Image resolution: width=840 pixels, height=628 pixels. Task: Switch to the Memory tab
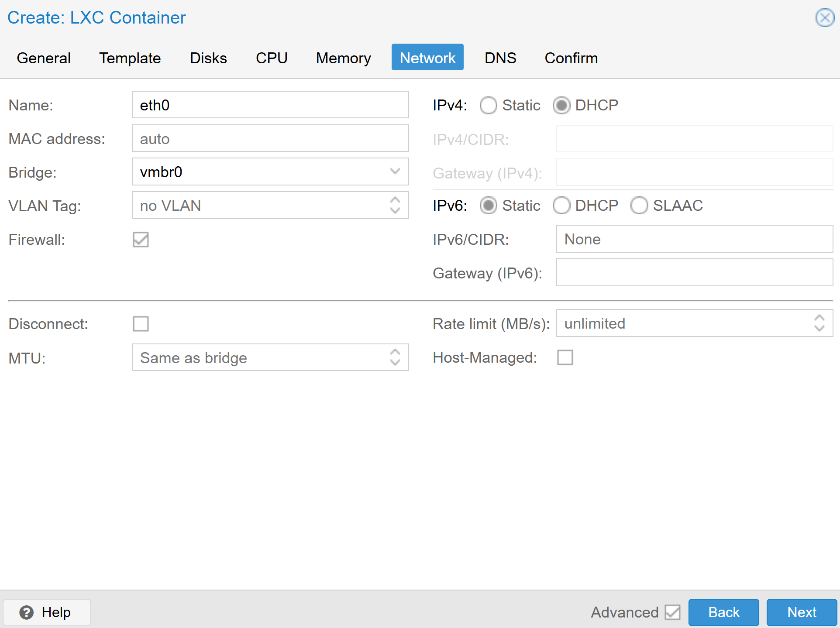tap(343, 58)
